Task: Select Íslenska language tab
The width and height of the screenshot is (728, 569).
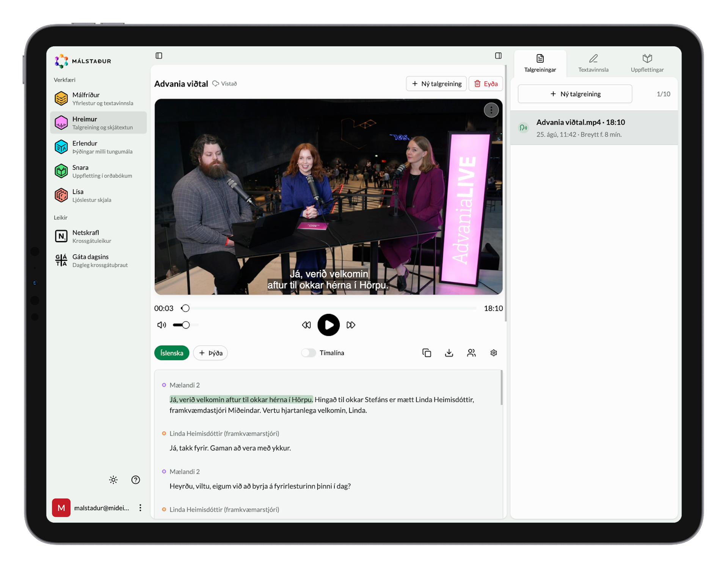Action: [172, 353]
